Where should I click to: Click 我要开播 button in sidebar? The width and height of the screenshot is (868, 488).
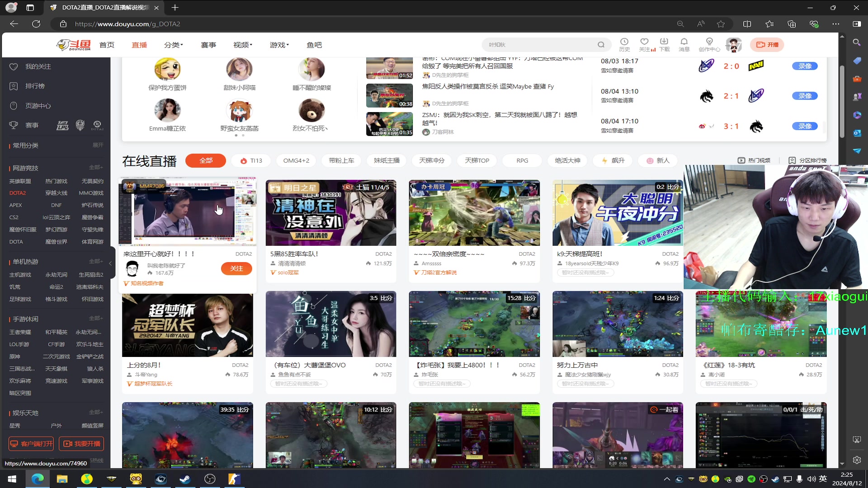pyautogui.click(x=81, y=444)
